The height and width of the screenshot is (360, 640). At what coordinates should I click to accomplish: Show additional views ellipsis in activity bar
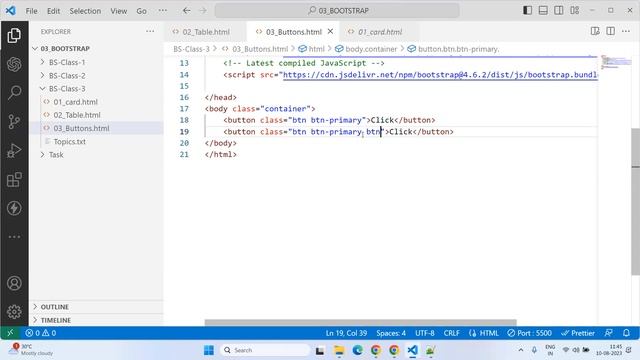pos(14,237)
